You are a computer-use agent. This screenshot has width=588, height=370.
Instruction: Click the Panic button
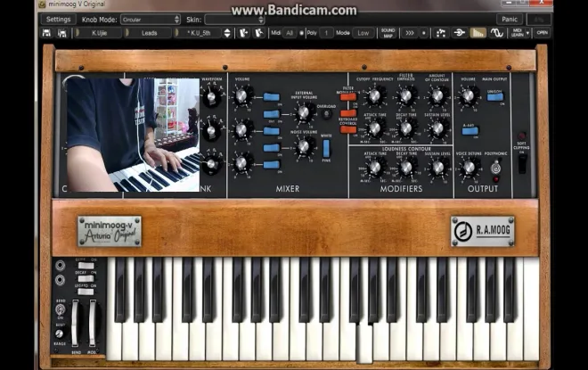coord(510,19)
